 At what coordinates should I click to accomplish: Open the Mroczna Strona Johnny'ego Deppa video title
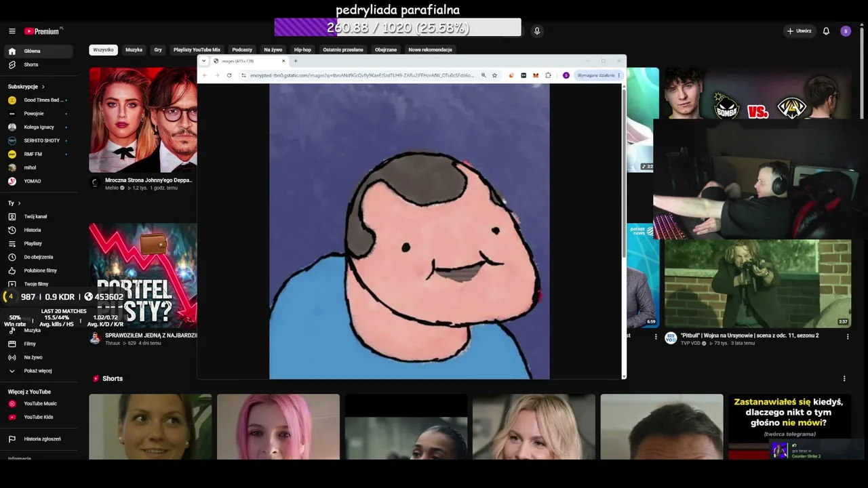coord(149,180)
